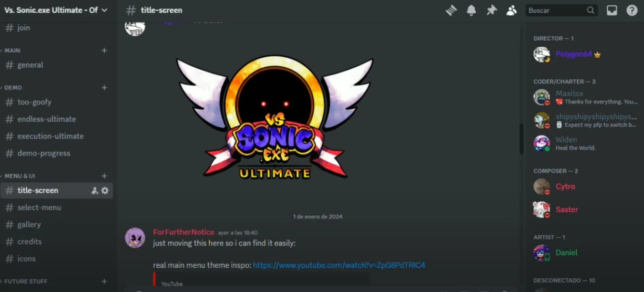Click the YouTube embed label
This screenshot has width=644, height=292.
pyautogui.click(x=172, y=284)
